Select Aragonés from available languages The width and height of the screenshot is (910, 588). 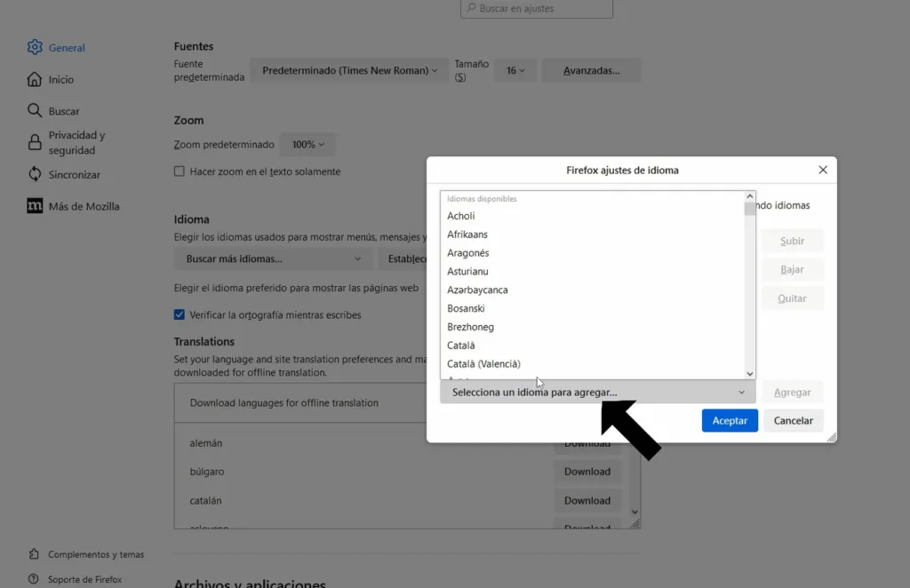pyautogui.click(x=593, y=253)
